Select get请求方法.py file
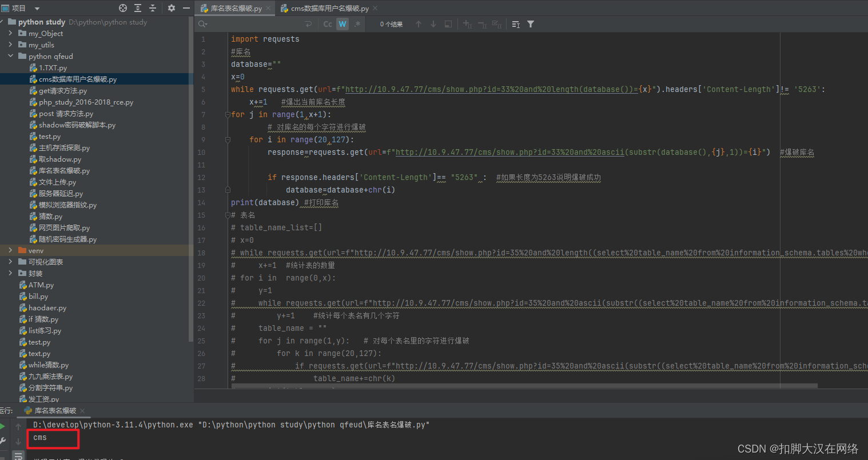 pos(63,90)
